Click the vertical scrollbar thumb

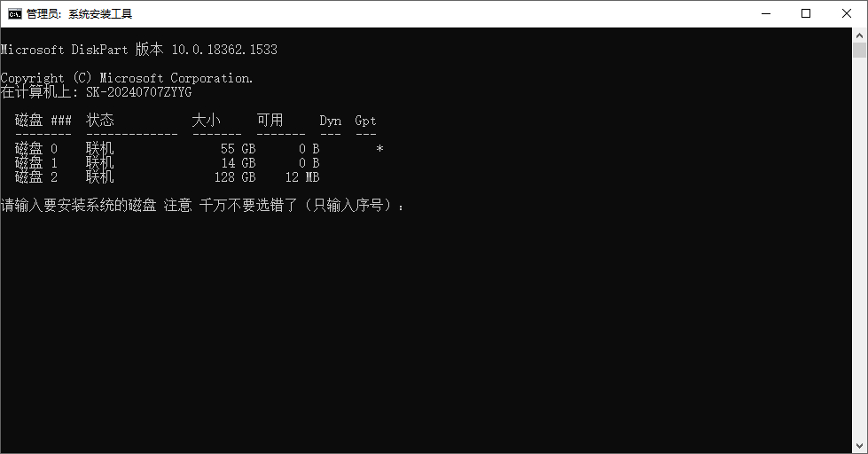coord(859,50)
